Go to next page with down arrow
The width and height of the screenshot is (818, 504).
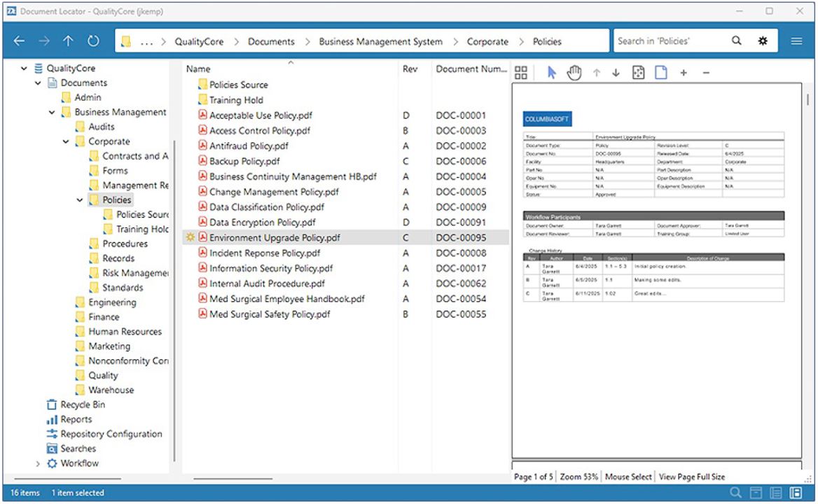616,73
